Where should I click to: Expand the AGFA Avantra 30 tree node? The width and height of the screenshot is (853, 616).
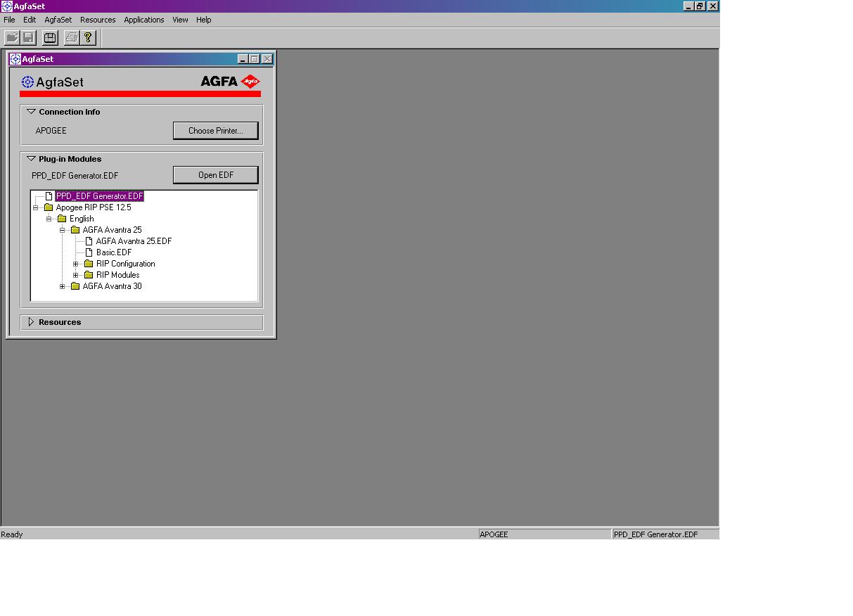click(x=63, y=286)
